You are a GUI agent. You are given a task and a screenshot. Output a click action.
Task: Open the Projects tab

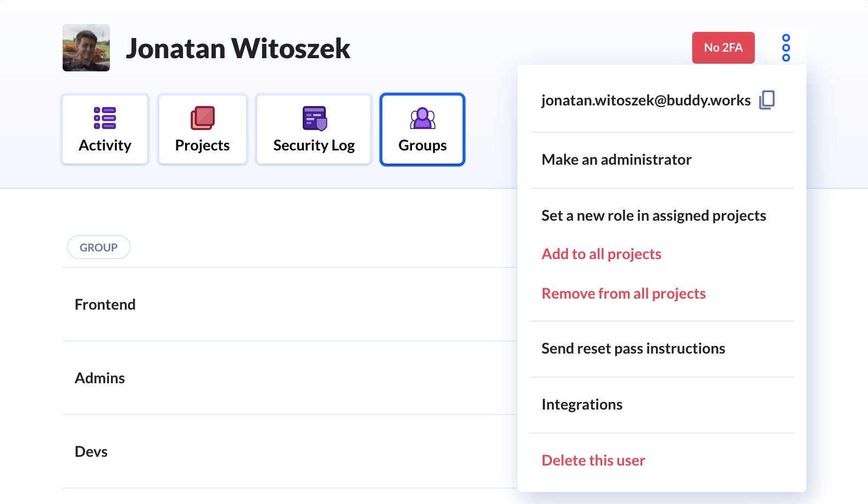tap(202, 130)
